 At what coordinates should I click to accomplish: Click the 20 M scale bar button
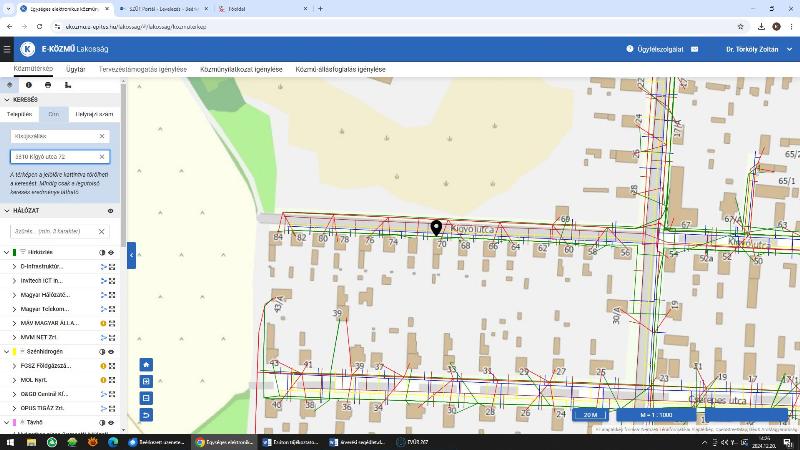pos(590,415)
